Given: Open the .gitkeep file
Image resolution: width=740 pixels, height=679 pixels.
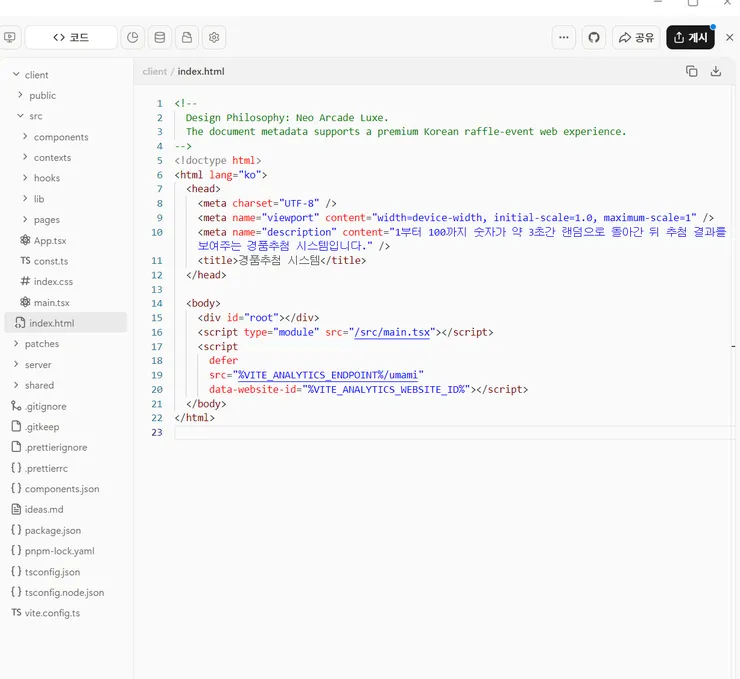Looking at the screenshot, I should click(x=42, y=427).
